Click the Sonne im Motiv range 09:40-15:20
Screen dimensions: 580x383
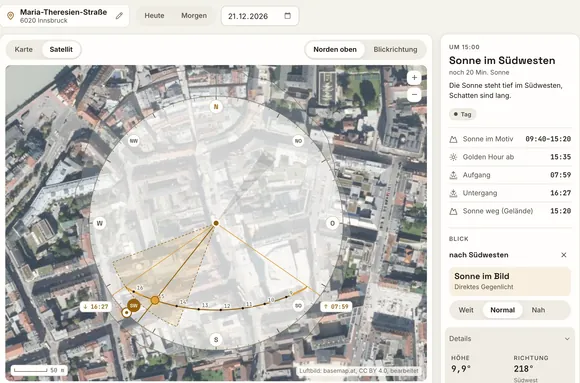coord(548,139)
